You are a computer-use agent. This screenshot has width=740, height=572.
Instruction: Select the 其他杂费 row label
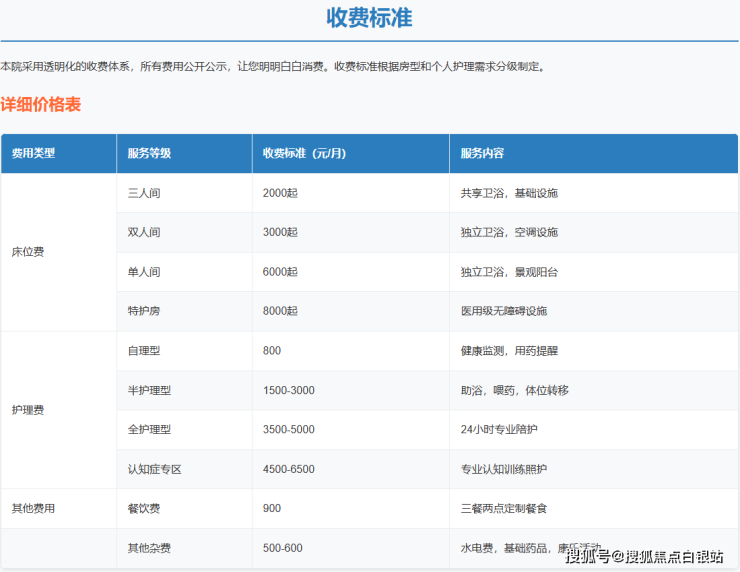[x=149, y=548]
